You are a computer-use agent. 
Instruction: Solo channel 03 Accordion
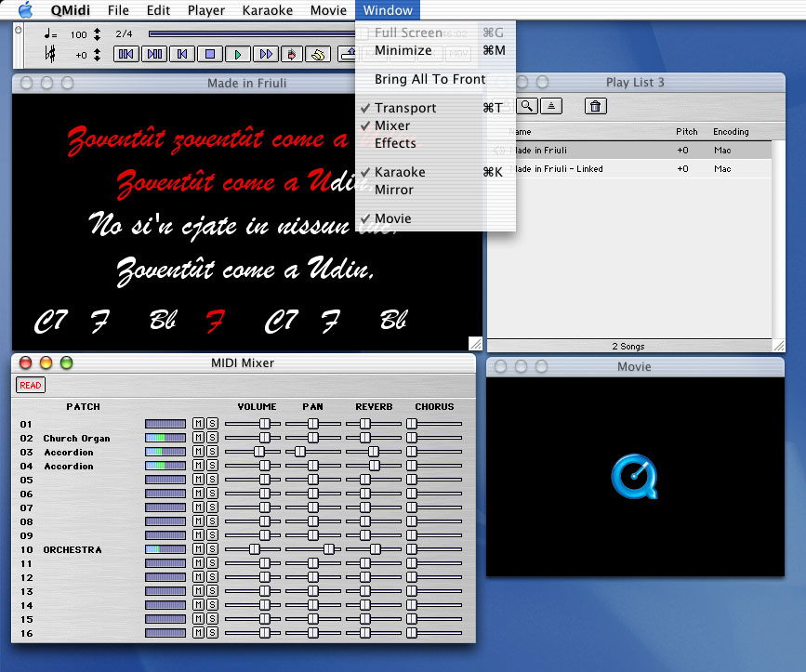[212, 452]
